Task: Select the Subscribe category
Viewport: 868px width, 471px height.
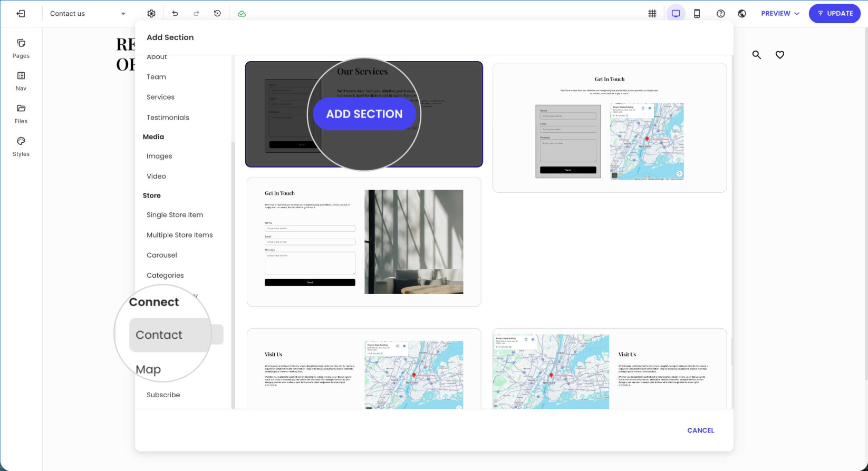Action: (163, 395)
